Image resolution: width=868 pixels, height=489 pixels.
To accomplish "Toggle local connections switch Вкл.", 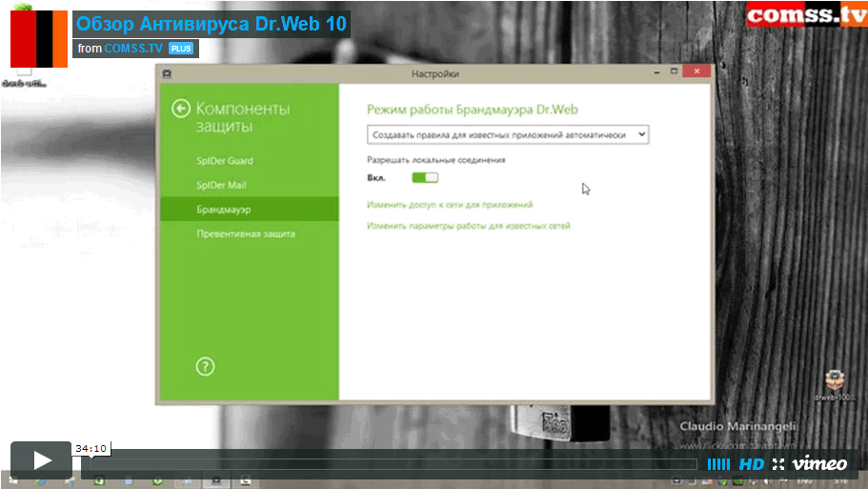I will pos(425,177).
